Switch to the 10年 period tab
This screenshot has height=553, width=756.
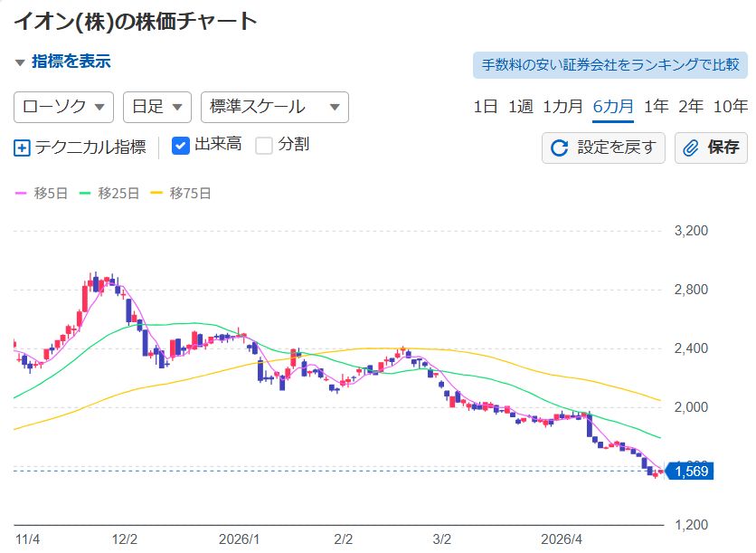733,106
